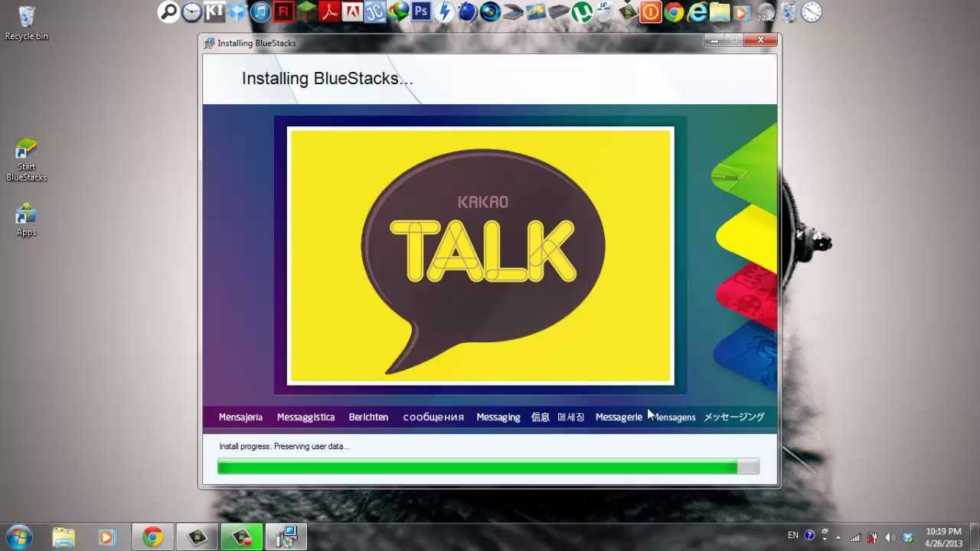The height and width of the screenshot is (551, 980).
Task: Click the メッセージング label
Action: [734, 417]
